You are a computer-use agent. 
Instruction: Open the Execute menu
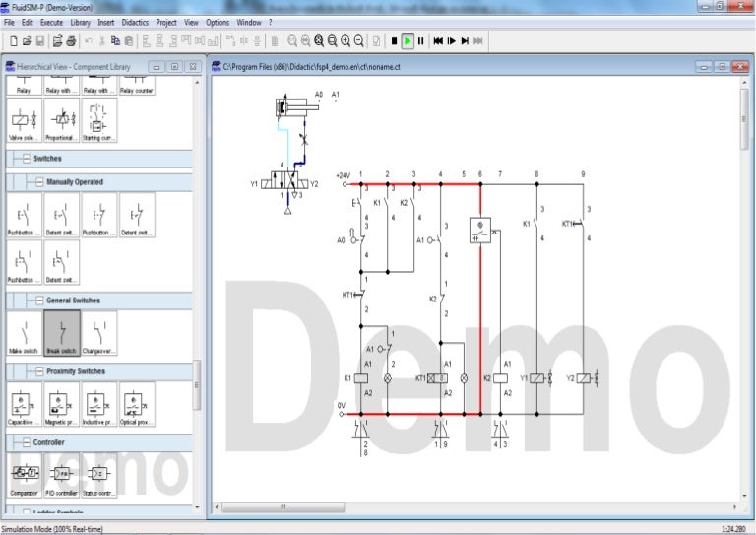50,22
